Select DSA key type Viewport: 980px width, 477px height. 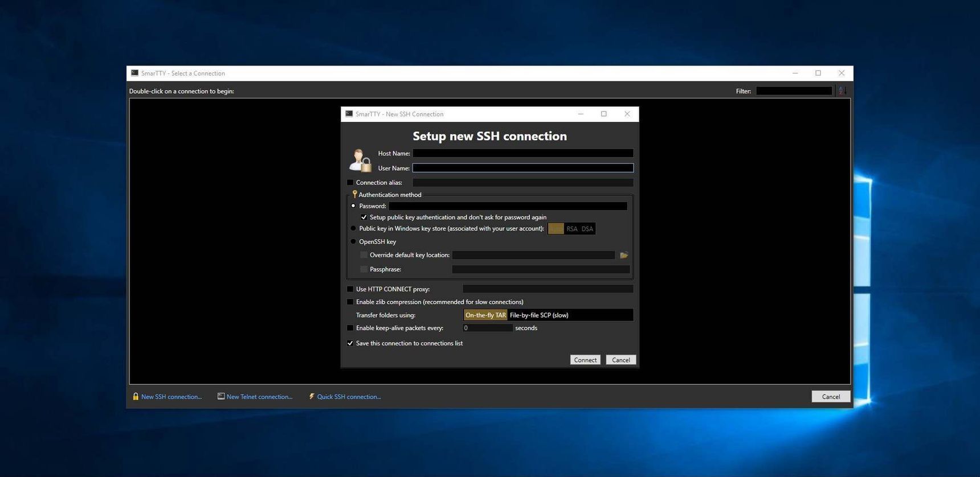587,229
